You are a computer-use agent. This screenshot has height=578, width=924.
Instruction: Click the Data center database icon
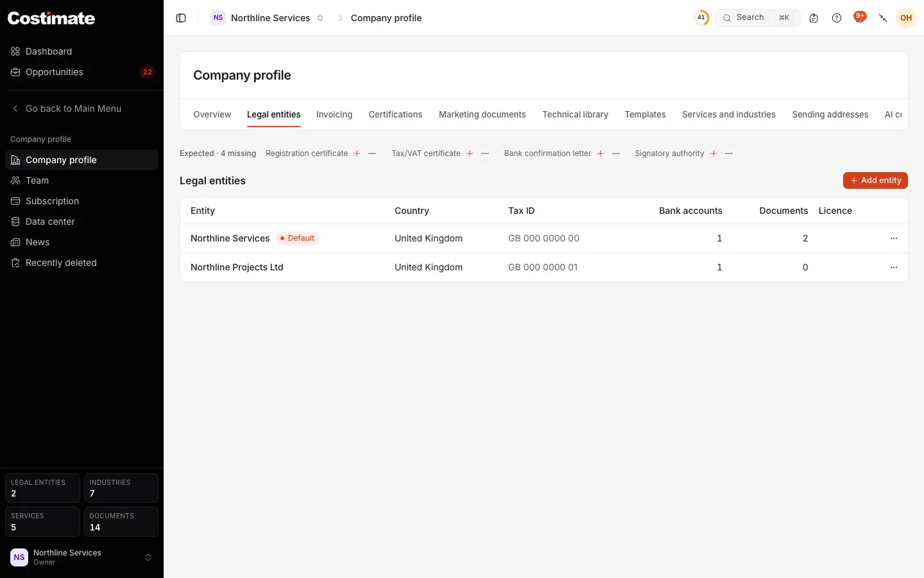click(15, 222)
